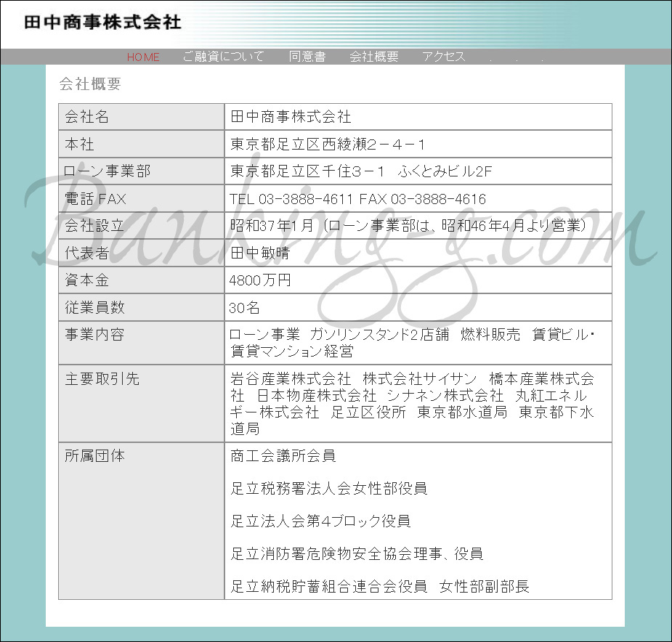Click the 会社概要 page heading
Image resolution: width=672 pixels, height=642 pixels.
90,84
